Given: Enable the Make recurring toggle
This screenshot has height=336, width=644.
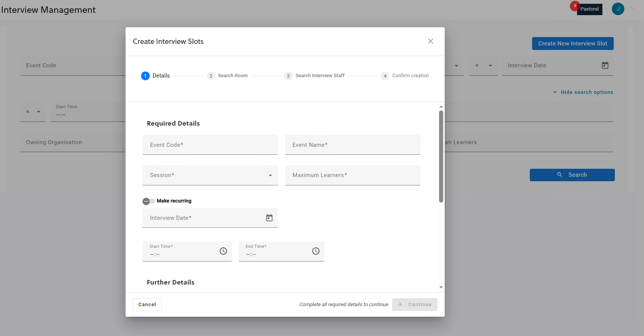Looking at the screenshot, I should (x=149, y=201).
